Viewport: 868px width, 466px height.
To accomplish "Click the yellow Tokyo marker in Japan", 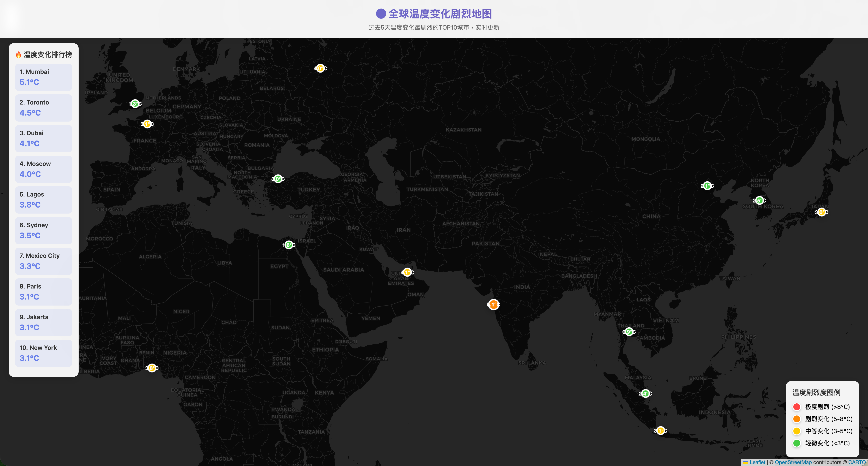I will coord(822,212).
